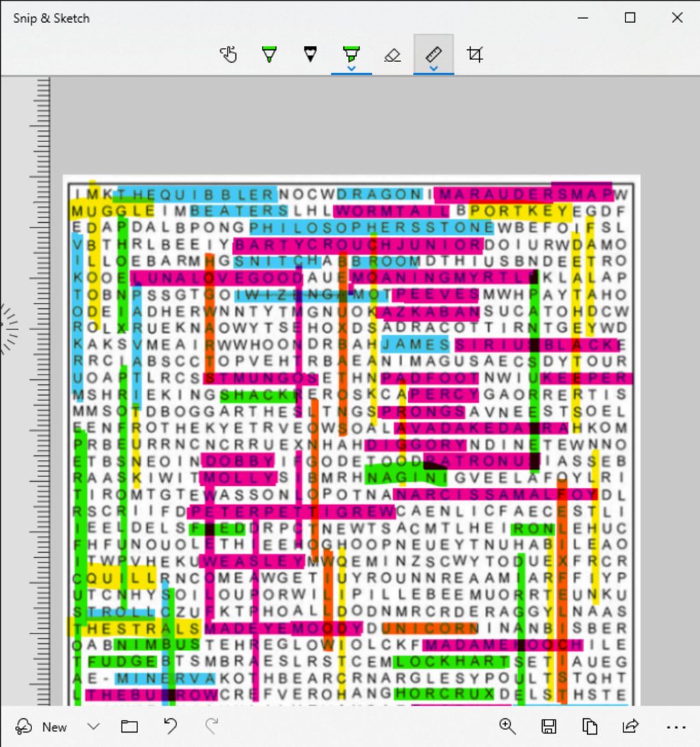Screen dimensions: 700x747
Task: Click the highlighted word LOCKHART
Action: pos(450,662)
